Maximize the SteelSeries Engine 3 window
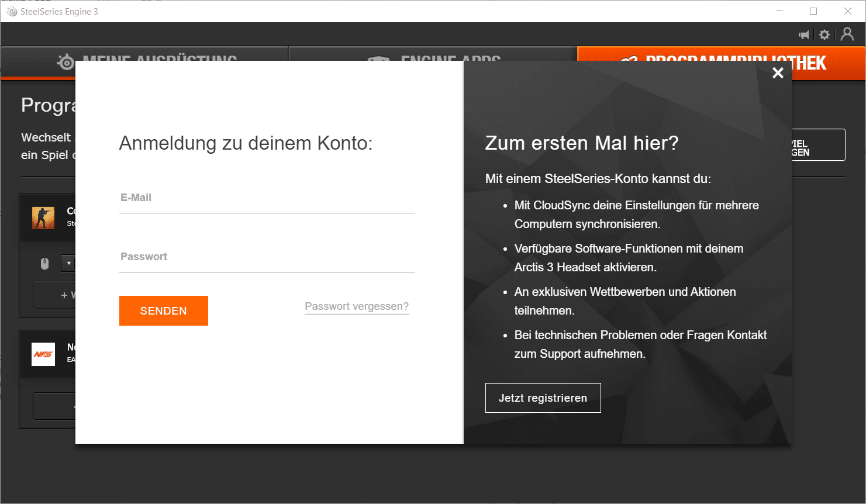This screenshot has width=866, height=504. tap(813, 11)
